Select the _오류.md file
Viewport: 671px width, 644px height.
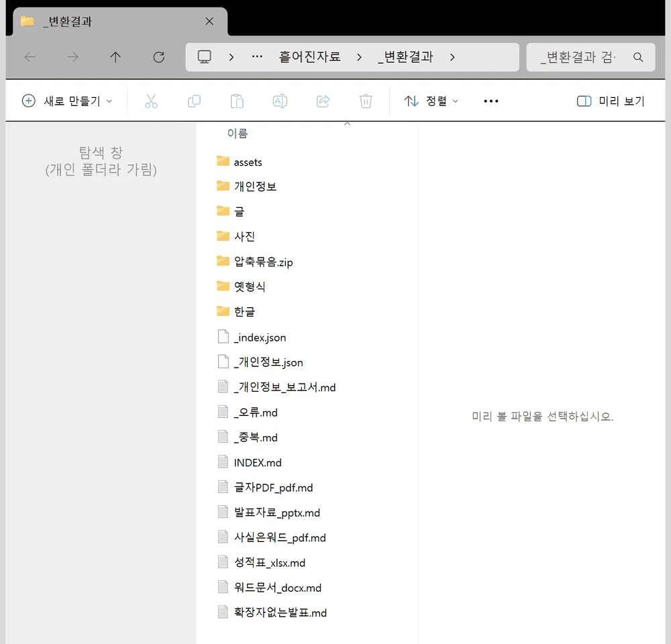click(x=248, y=412)
